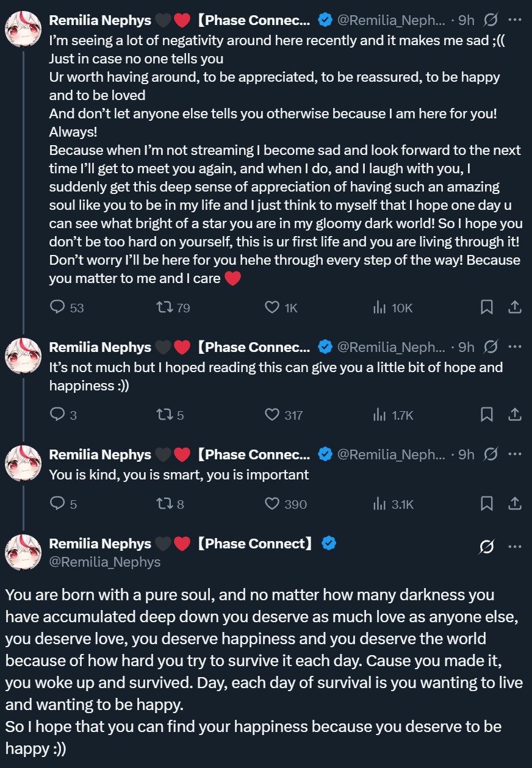
Task: Open the 9h timestamp on second tweet
Action: tap(466, 347)
